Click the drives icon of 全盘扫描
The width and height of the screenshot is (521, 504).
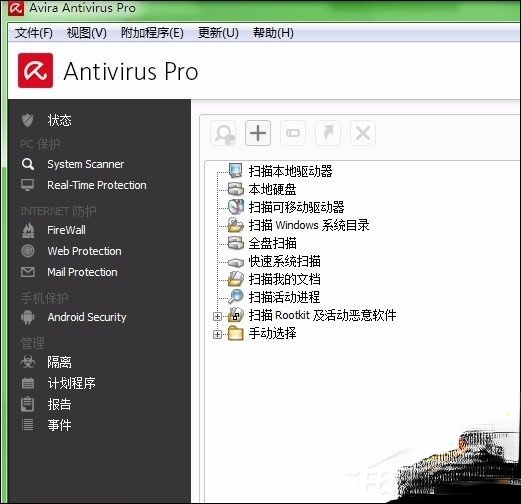(236, 243)
